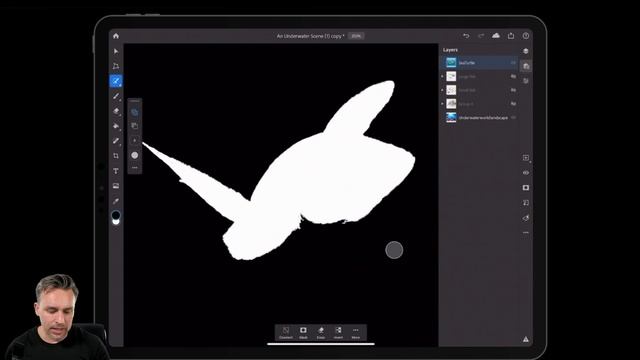Choose Subtract from Selection in tool options
This screenshot has height=360, width=640.
(135, 126)
